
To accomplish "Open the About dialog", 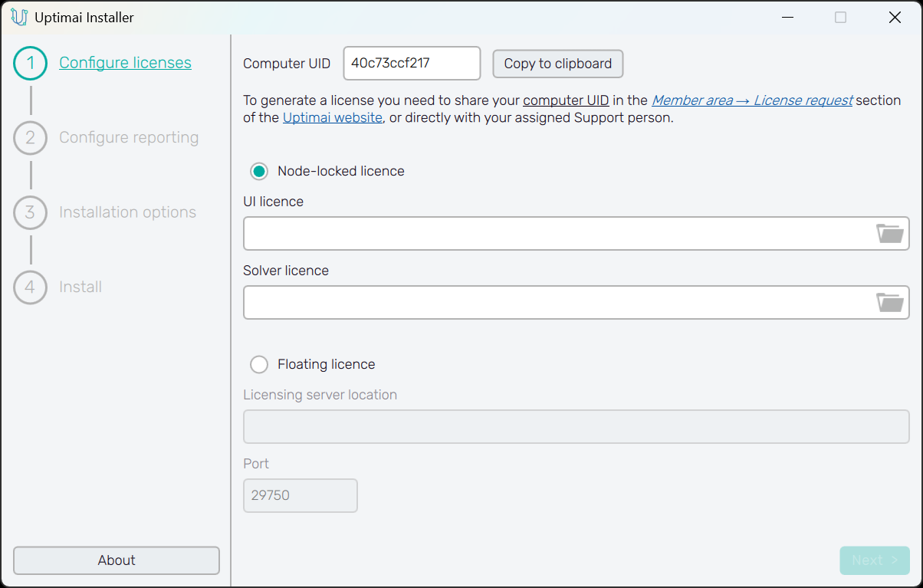I will (x=117, y=560).
